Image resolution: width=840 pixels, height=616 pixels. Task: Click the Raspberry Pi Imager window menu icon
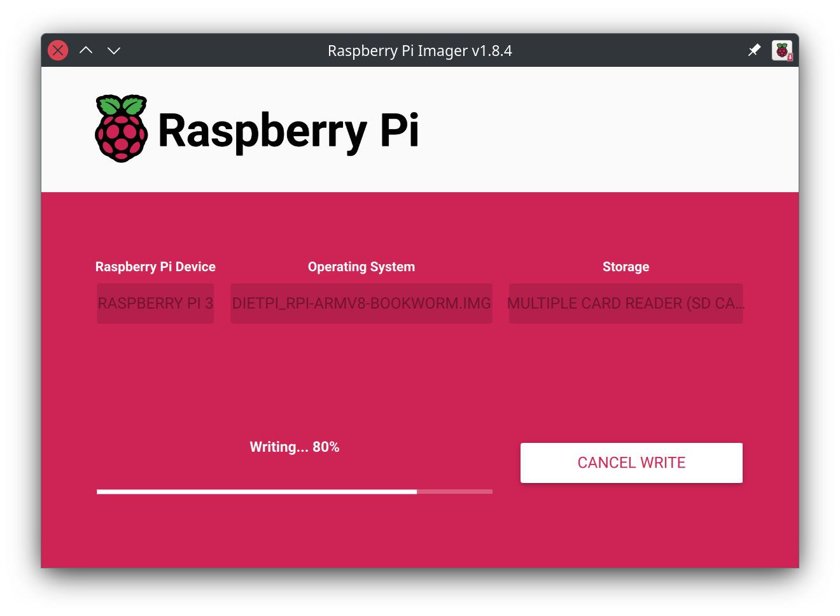point(781,50)
